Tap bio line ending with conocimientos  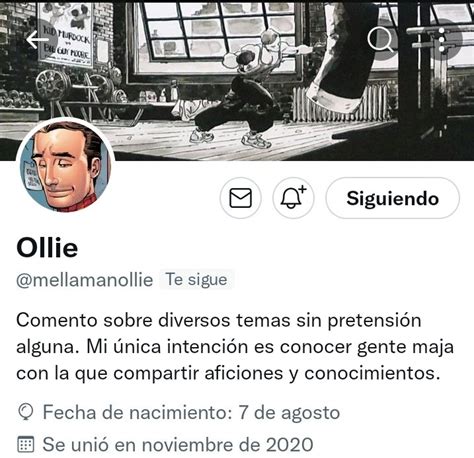(x=228, y=373)
